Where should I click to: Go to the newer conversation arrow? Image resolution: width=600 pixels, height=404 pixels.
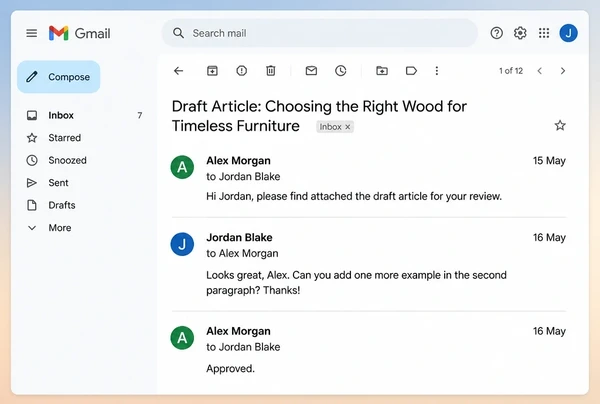click(x=540, y=71)
